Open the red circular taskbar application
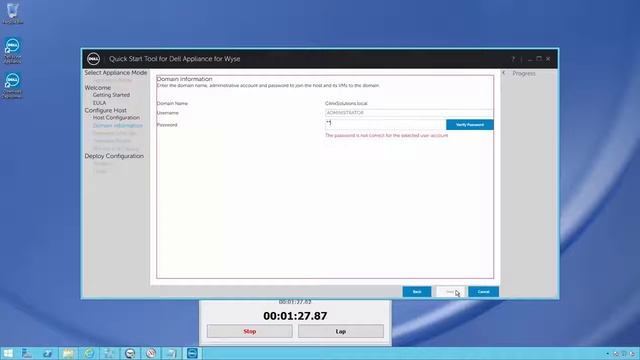This screenshot has height=360, width=640. [151, 353]
